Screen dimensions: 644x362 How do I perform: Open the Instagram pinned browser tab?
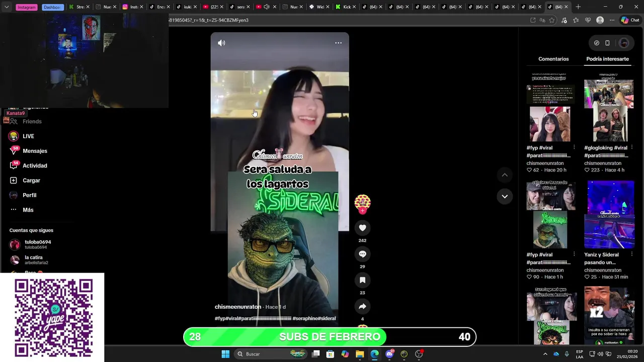[x=26, y=7]
